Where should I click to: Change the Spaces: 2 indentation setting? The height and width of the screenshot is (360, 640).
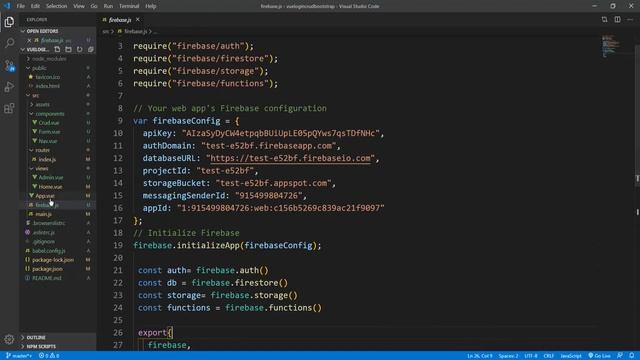(x=508, y=356)
